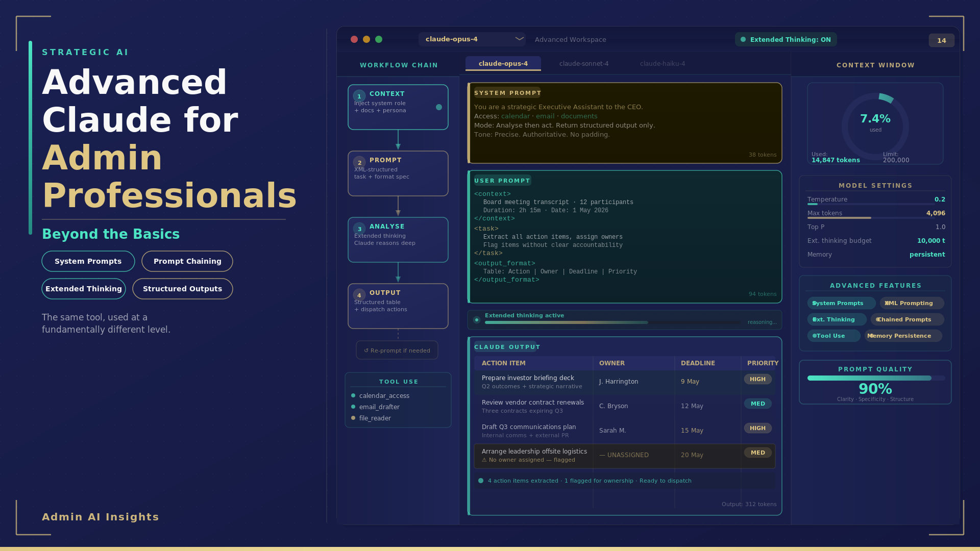Click MED badge for vendor contract renewals
This screenshot has width=980, height=551.
(x=757, y=404)
